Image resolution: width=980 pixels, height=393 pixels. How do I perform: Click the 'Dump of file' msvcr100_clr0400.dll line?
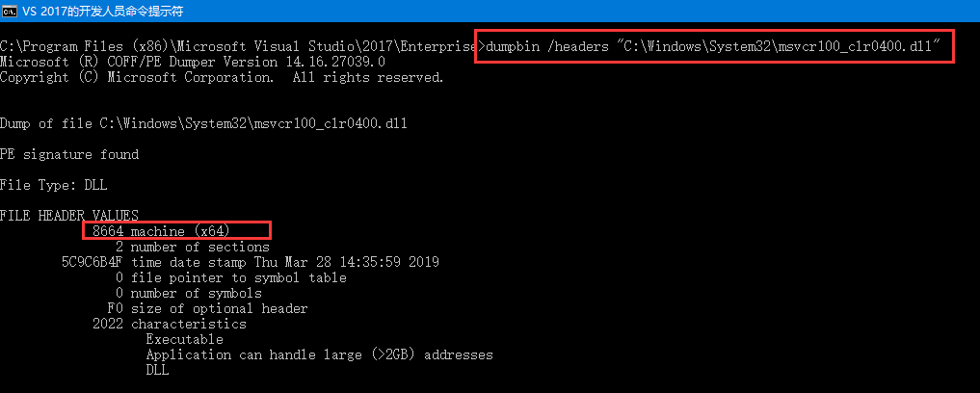point(193,123)
